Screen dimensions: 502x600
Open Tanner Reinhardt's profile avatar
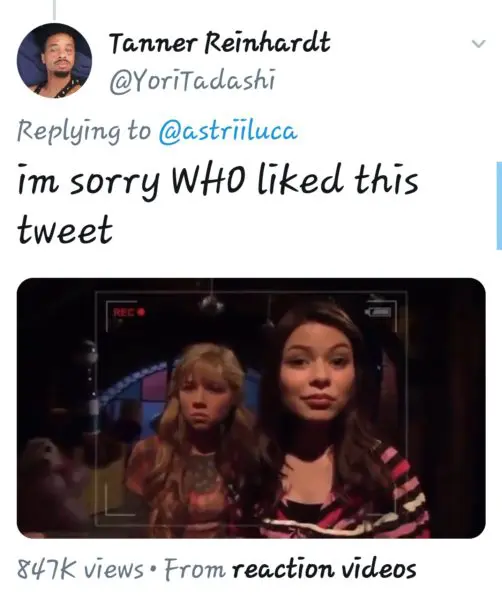point(54,60)
